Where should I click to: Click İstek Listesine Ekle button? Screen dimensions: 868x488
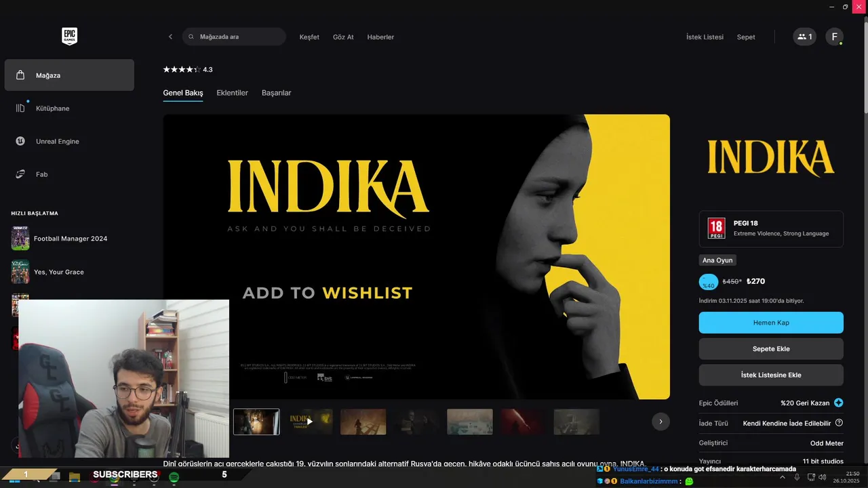pyautogui.click(x=771, y=375)
